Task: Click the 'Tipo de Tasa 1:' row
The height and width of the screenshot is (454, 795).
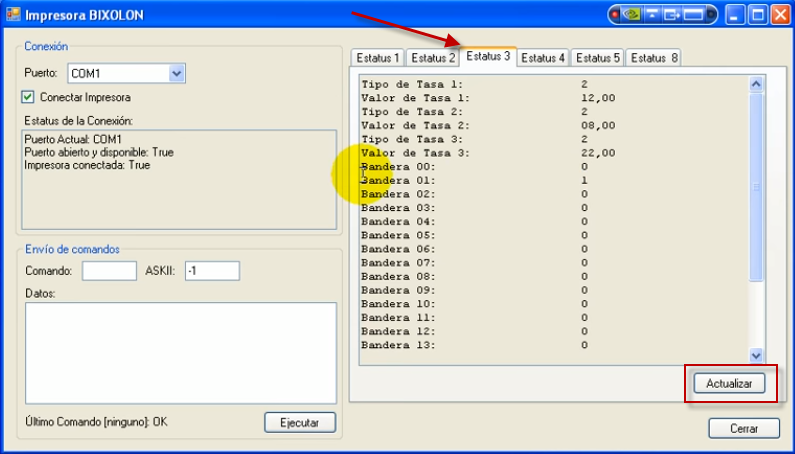Action: click(x=475, y=84)
